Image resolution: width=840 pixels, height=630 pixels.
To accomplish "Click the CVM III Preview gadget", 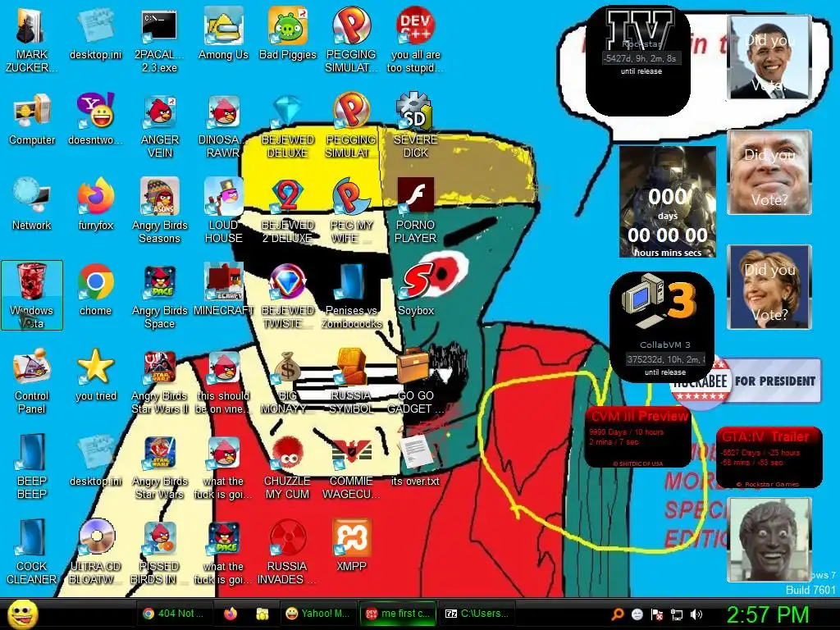I will (x=637, y=436).
